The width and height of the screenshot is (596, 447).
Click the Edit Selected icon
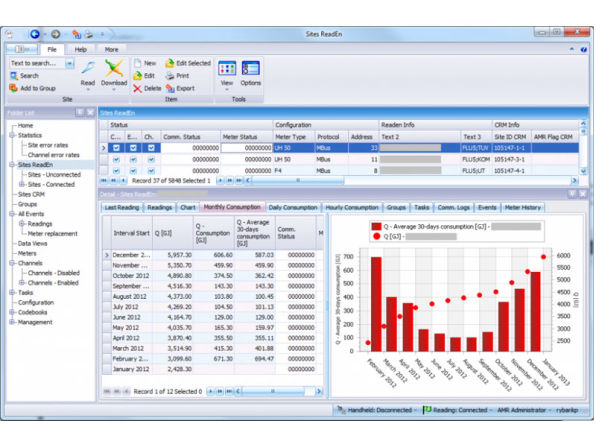click(x=170, y=63)
